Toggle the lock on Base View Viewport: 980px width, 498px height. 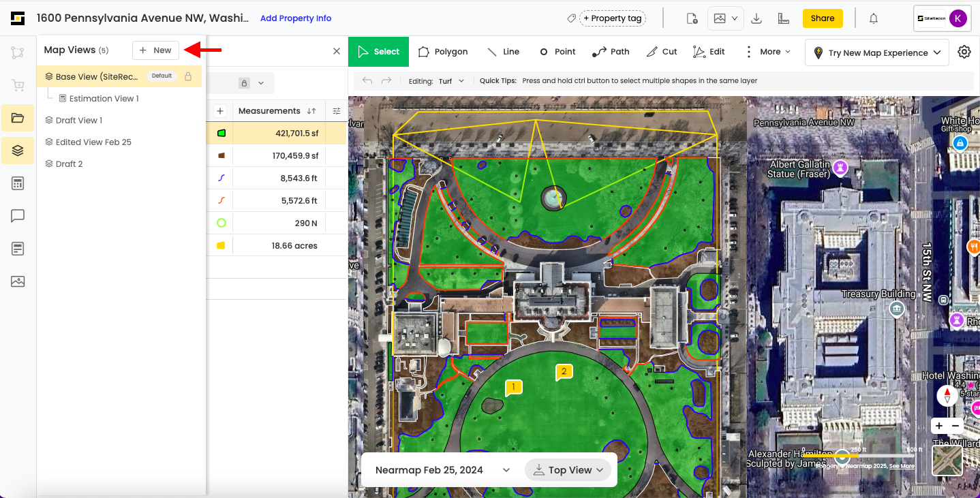pos(188,76)
